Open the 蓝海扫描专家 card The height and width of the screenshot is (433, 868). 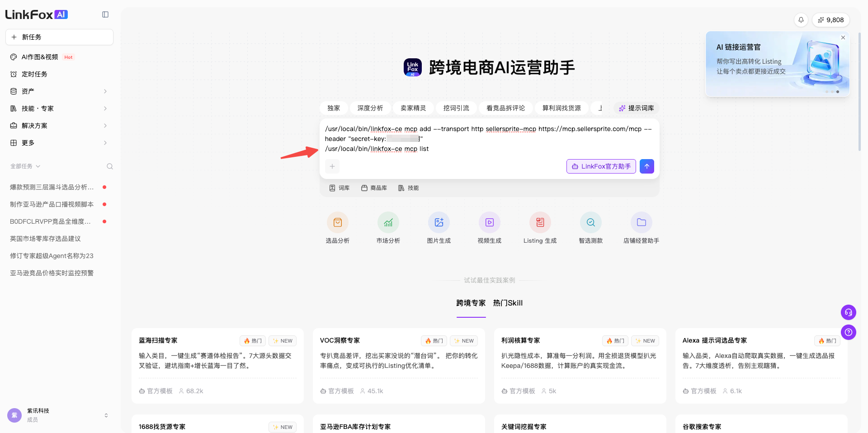[x=217, y=366]
